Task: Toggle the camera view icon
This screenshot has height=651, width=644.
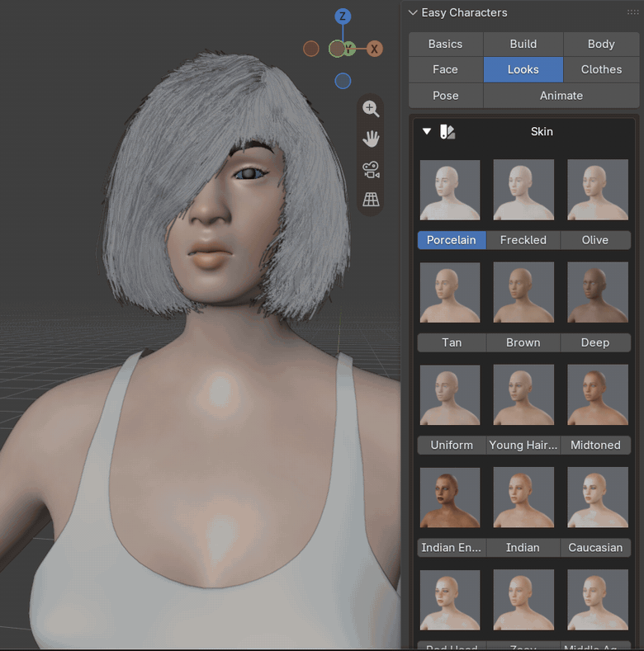Action: [x=371, y=170]
